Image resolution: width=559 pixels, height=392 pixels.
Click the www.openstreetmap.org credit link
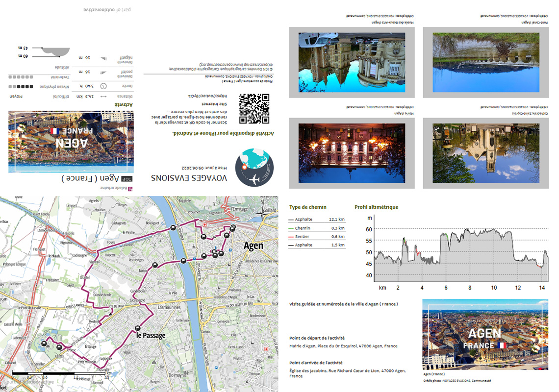coord(220,65)
